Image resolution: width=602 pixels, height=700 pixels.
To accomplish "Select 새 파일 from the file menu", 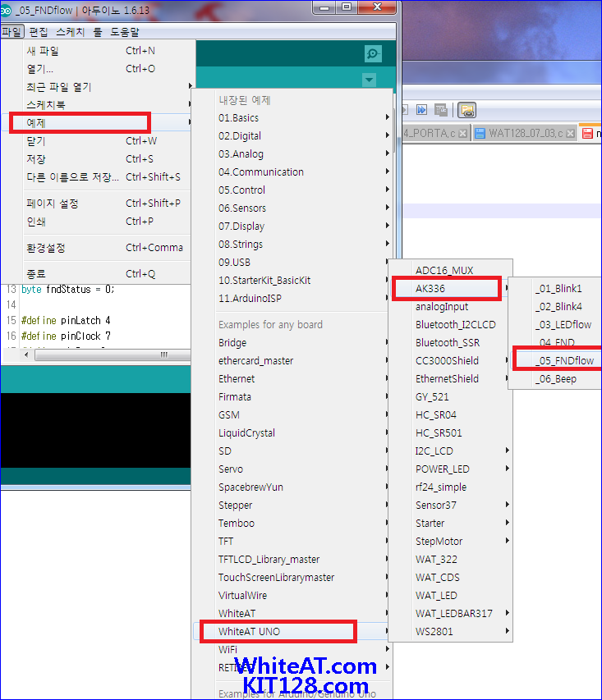I will (102, 51).
